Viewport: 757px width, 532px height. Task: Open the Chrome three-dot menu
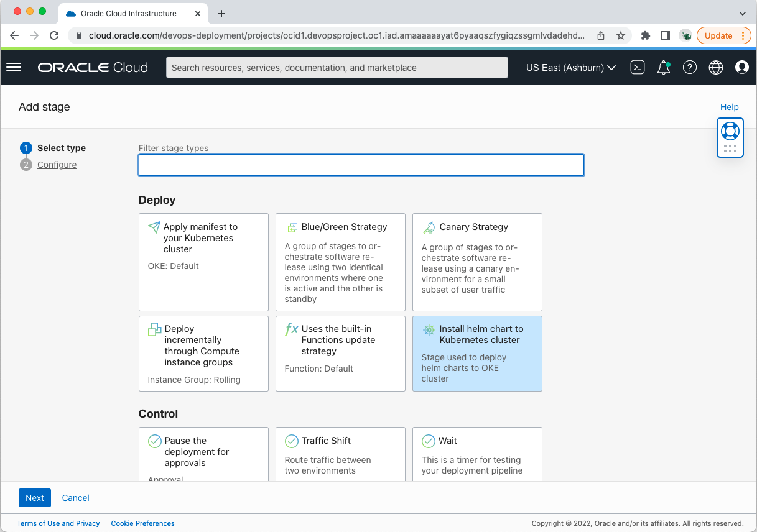tap(743, 36)
